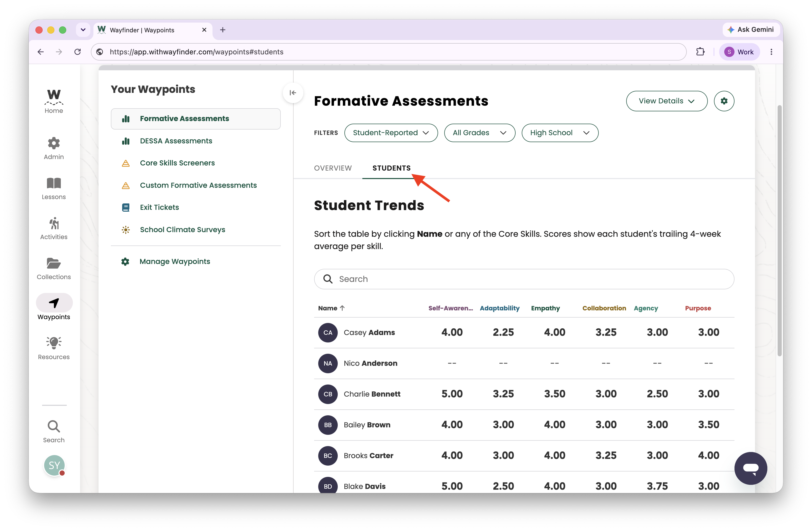Select Formative Assessments in Your Waypoints
The image size is (812, 531).
click(x=196, y=119)
